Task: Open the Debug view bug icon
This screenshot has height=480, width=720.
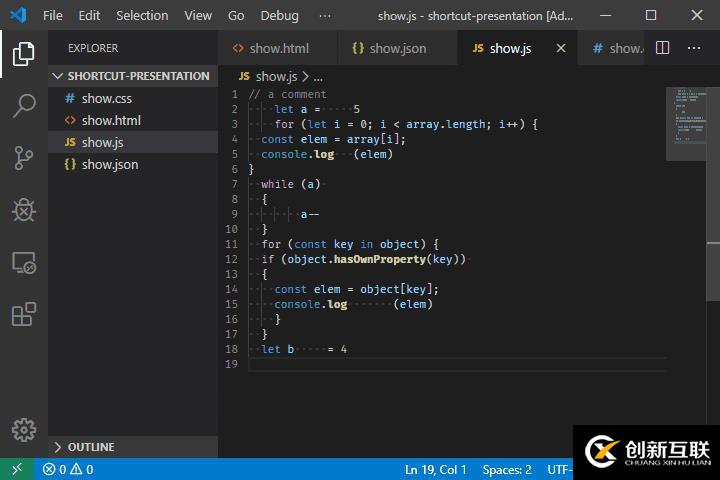Action: [23, 210]
